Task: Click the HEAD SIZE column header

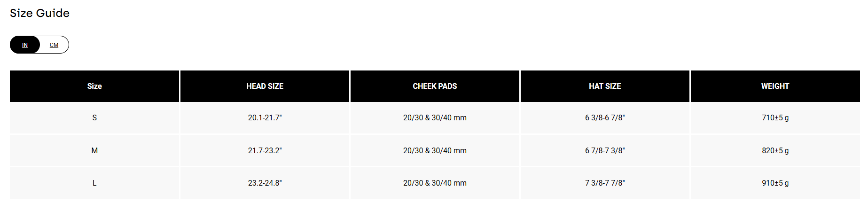Action: coord(265,86)
